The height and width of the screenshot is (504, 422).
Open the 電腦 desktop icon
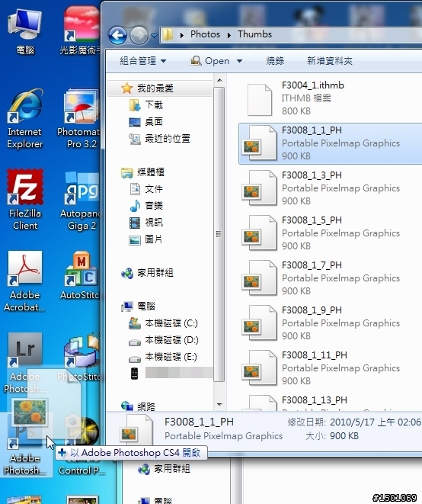(x=24, y=31)
